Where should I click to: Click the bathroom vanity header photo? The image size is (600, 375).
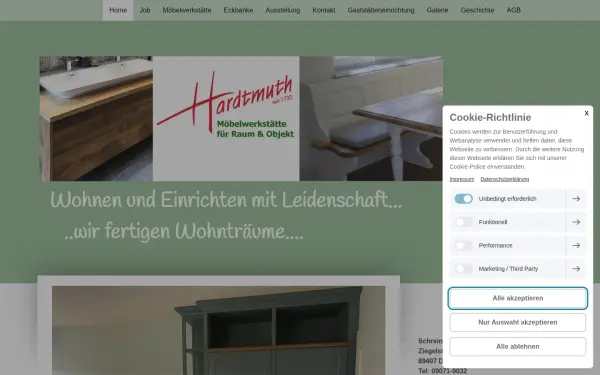pyautogui.click(x=96, y=119)
